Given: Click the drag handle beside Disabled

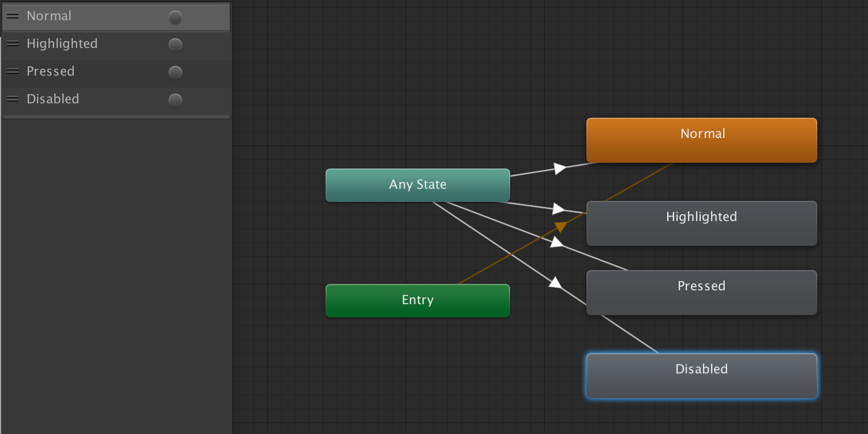Looking at the screenshot, I should click(x=12, y=99).
